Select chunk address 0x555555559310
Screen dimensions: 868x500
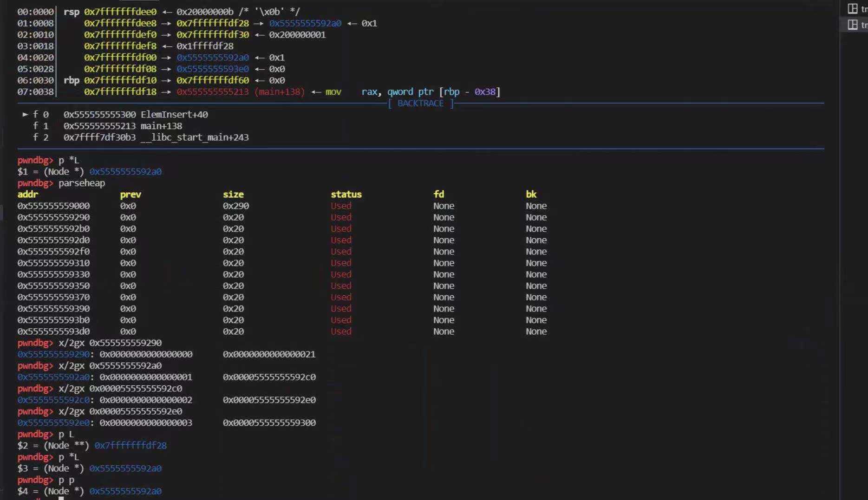click(x=53, y=263)
